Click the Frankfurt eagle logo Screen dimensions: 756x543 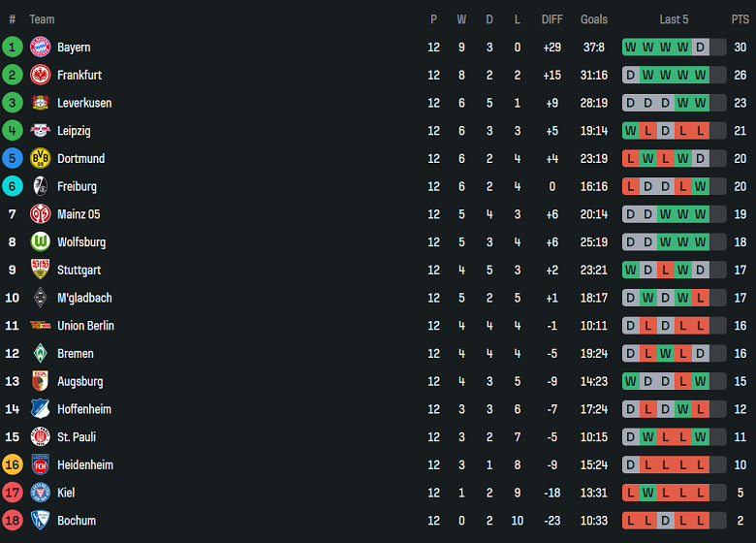pos(41,76)
